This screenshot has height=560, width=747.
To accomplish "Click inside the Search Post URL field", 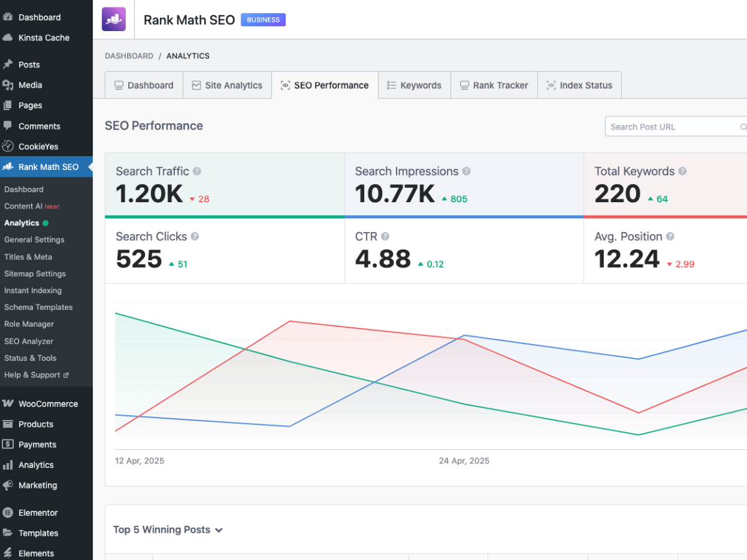I will pyautogui.click(x=676, y=126).
